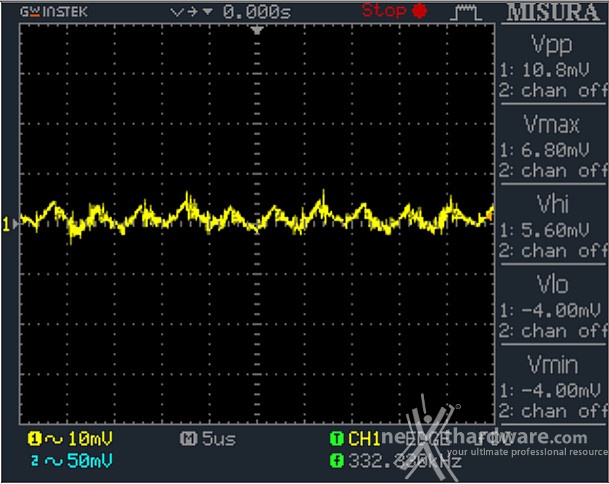Click the 50mV channel 2 scale value
Screen dimensions: 609x484
[90, 461]
